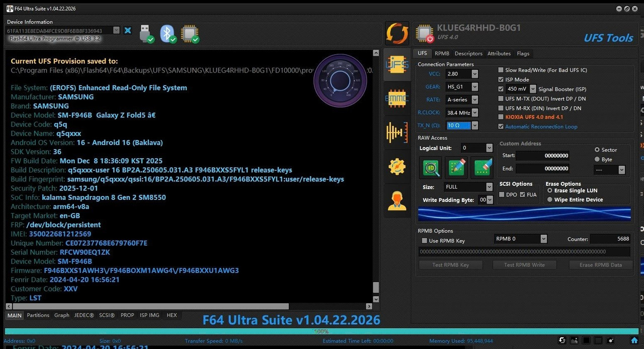Click the Erase RAW access button
644x349 pixels.
point(481,168)
